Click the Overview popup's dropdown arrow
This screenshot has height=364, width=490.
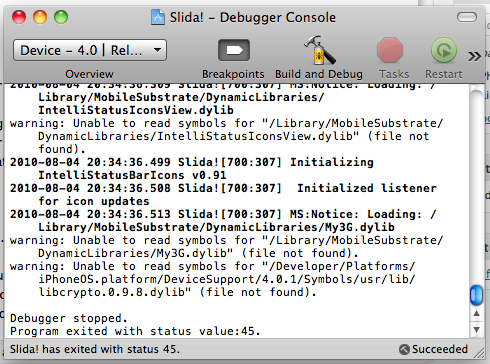157,50
